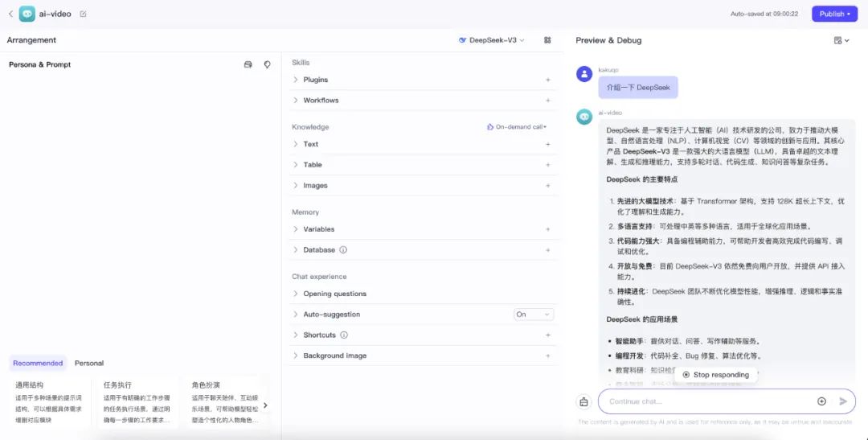Image resolution: width=868 pixels, height=440 pixels.
Task: Send the message with the arrow icon
Action: click(x=843, y=401)
